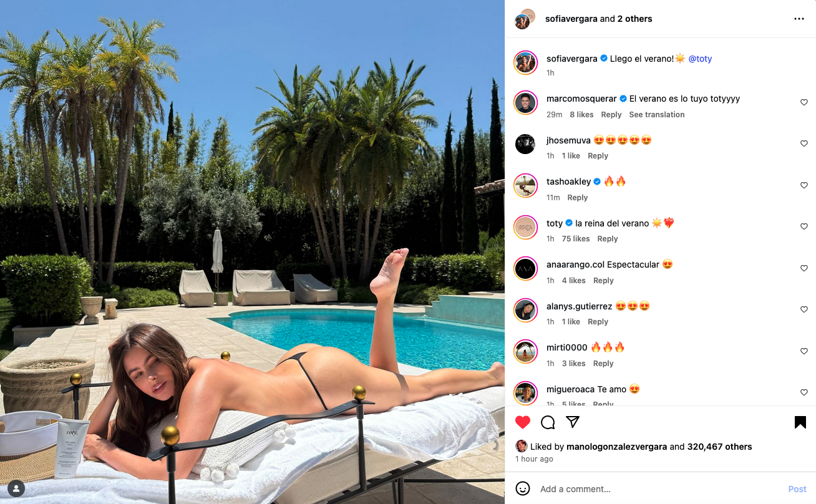Open anaarango.col's profile avatar
Image resolution: width=816 pixels, height=504 pixels.
point(525,268)
